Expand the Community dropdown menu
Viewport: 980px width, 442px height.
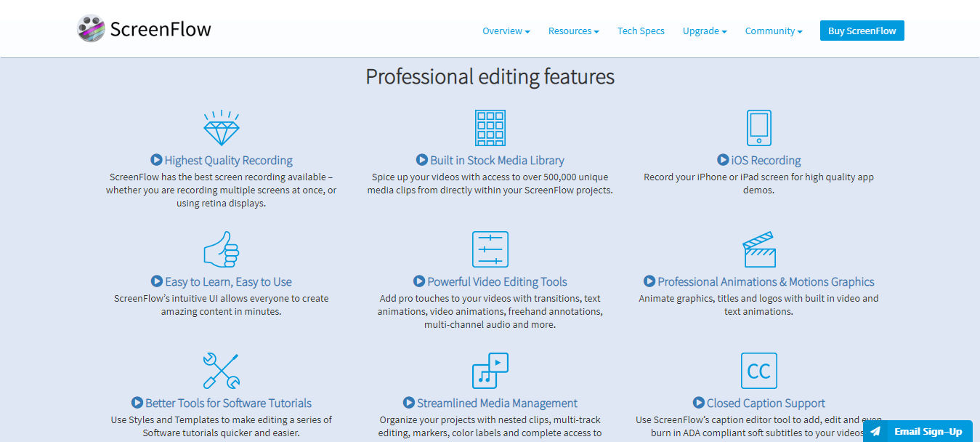774,31
